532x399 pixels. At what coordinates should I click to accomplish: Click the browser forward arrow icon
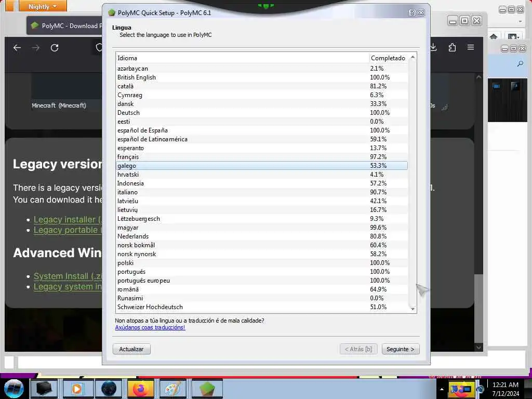(36, 48)
